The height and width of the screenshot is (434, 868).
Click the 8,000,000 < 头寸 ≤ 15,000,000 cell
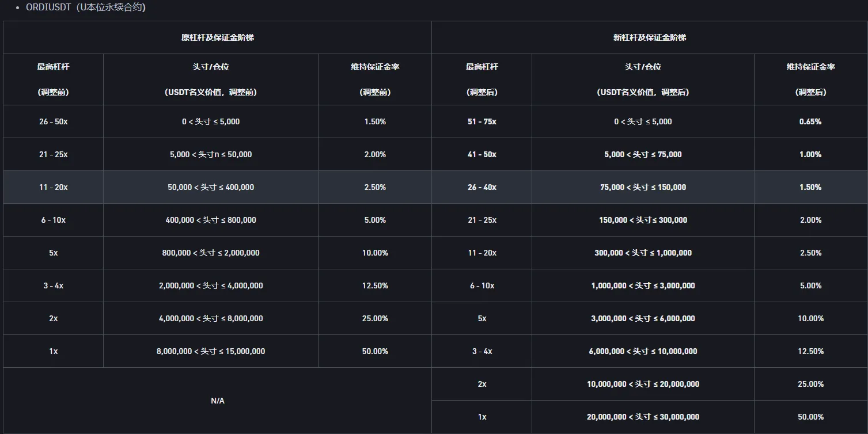(x=210, y=351)
